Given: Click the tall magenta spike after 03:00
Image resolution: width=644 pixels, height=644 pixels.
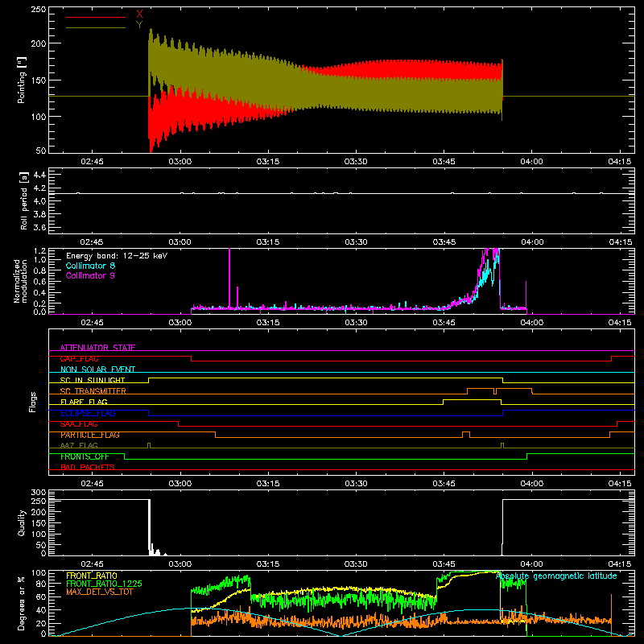Looking at the screenshot, I should click(x=229, y=277).
